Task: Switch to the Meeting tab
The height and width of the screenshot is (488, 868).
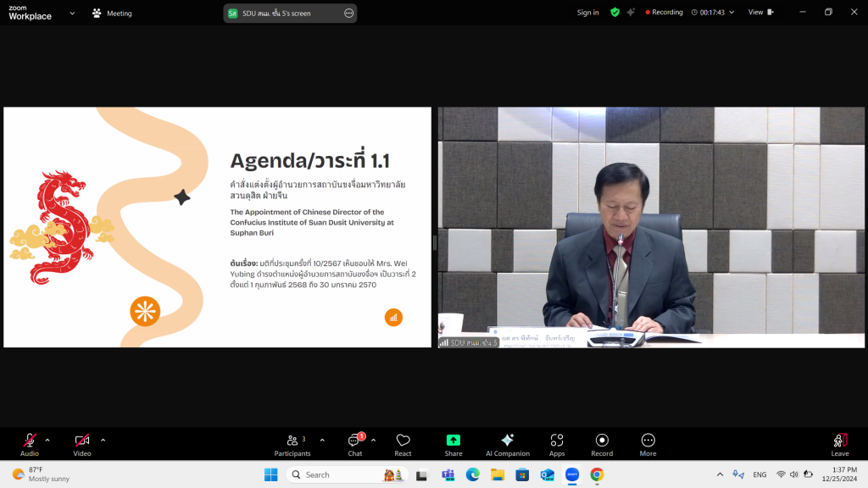Action: (113, 14)
